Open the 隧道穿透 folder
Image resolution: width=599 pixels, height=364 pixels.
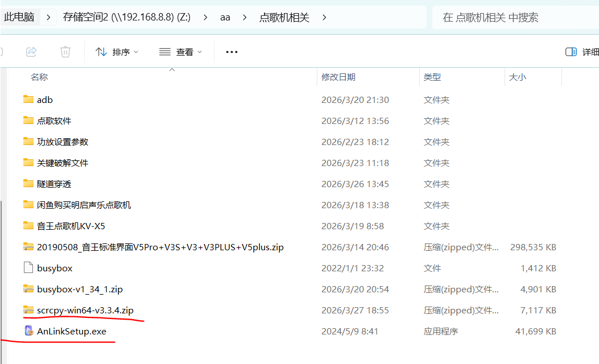coord(51,184)
